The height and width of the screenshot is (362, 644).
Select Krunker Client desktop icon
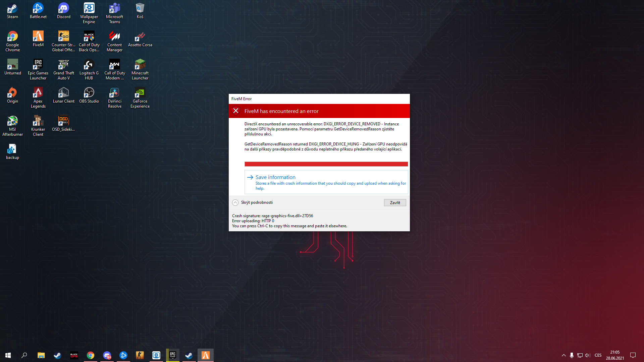coord(38,126)
